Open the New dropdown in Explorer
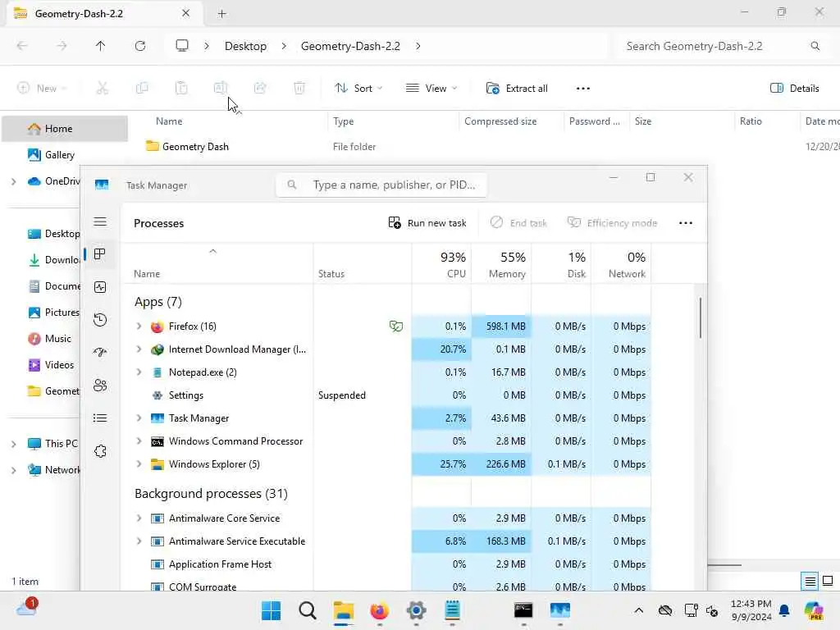840x630 pixels. (x=42, y=89)
